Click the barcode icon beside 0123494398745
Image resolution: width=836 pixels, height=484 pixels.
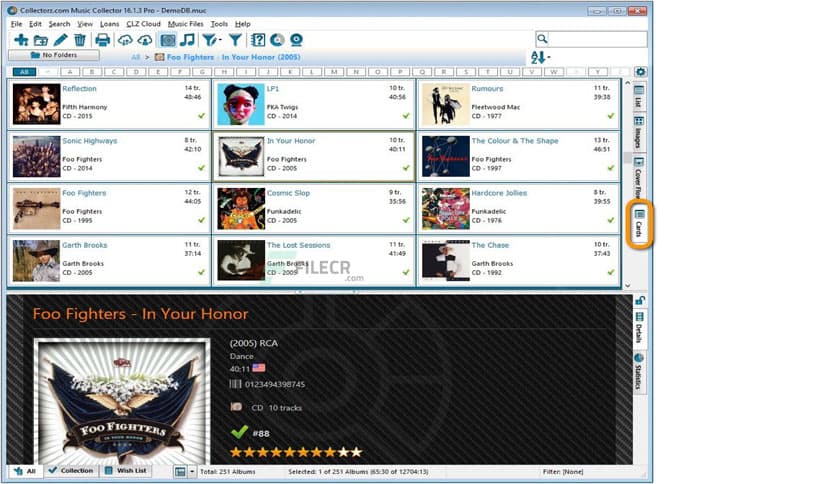pyautogui.click(x=235, y=384)
